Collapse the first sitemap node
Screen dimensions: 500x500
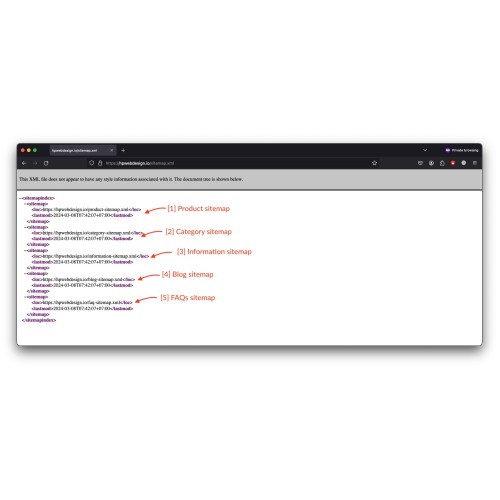[x=25, y=204]
